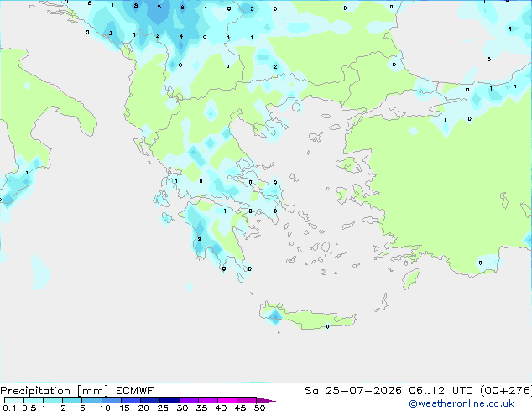Image resolution: width=532 pixels, height=411 pixels.
Task: Open the weatheronline.co.uk link
Action: pos(462,403)
